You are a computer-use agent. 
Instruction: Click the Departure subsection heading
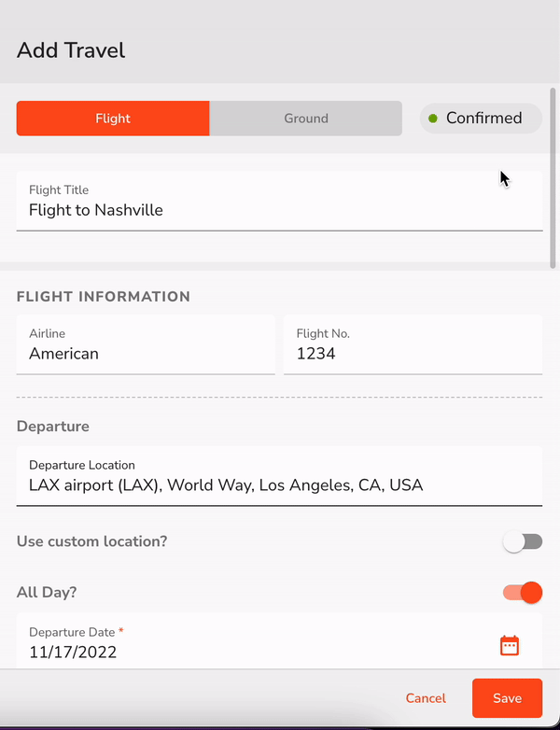click(52, 427)
